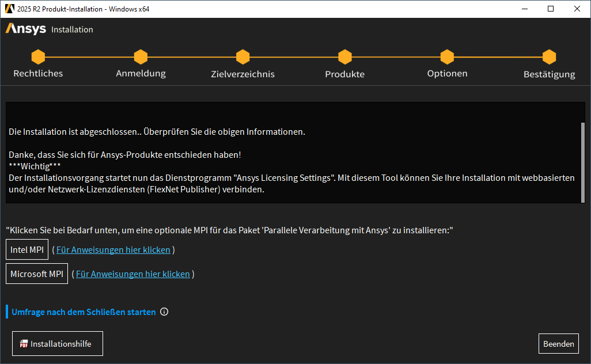Select the Bestätigung step label
Screen dimensions: 591x364
(549, 74)
